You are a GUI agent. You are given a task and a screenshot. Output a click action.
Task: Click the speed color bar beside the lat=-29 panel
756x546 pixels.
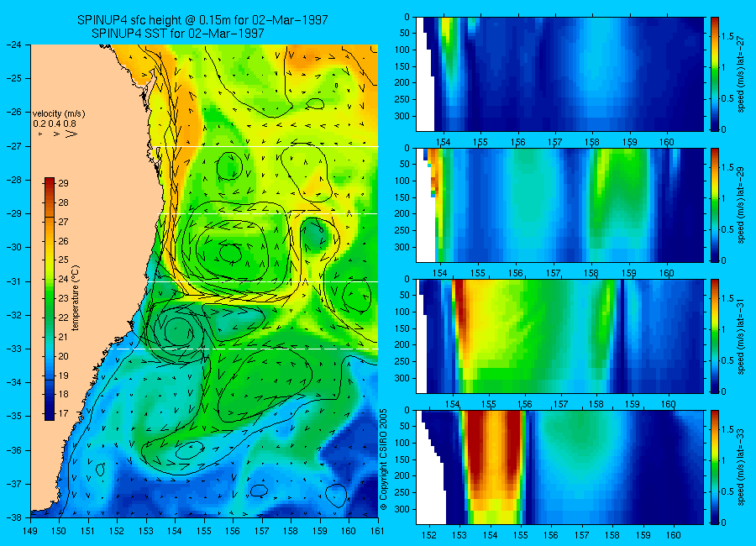coord(714,205)
